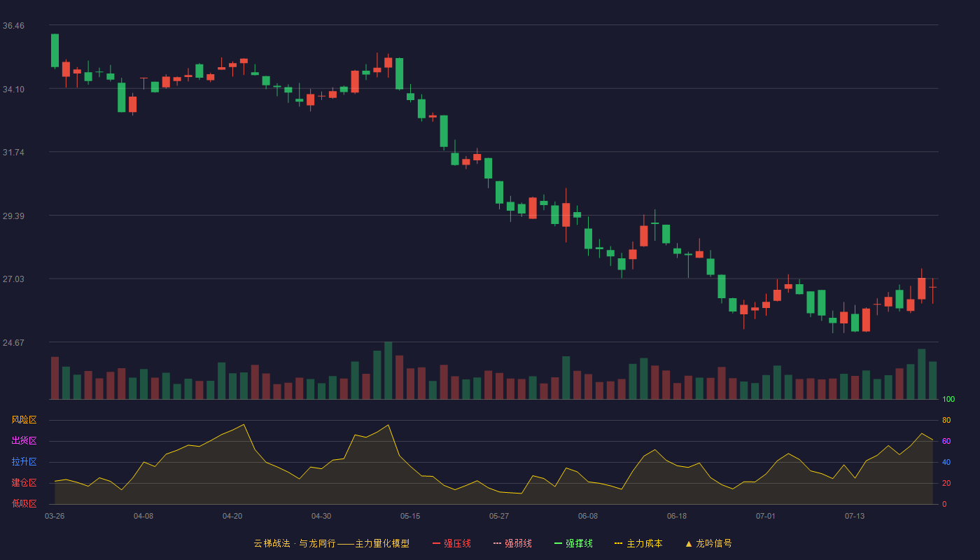The width and height of the screenshot is (980, 560).
Task: Click the 05-15 date axis label
Action: (x=410, y=516)
